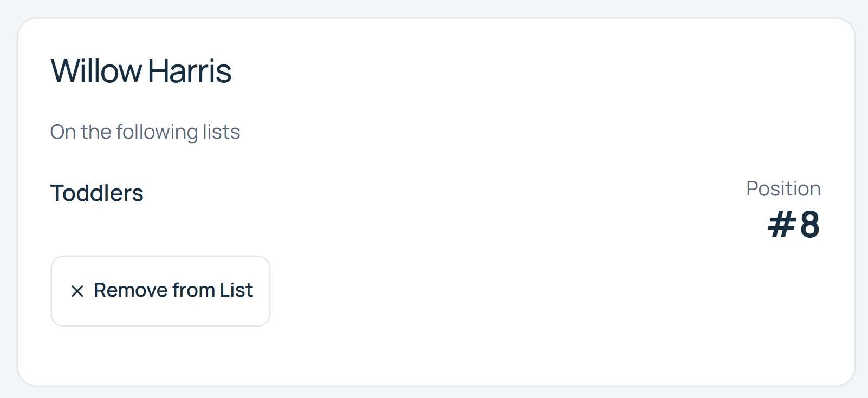This screenshot has width=868, height=398.
Task: Select the #8 position number
Action: [794, 224]
